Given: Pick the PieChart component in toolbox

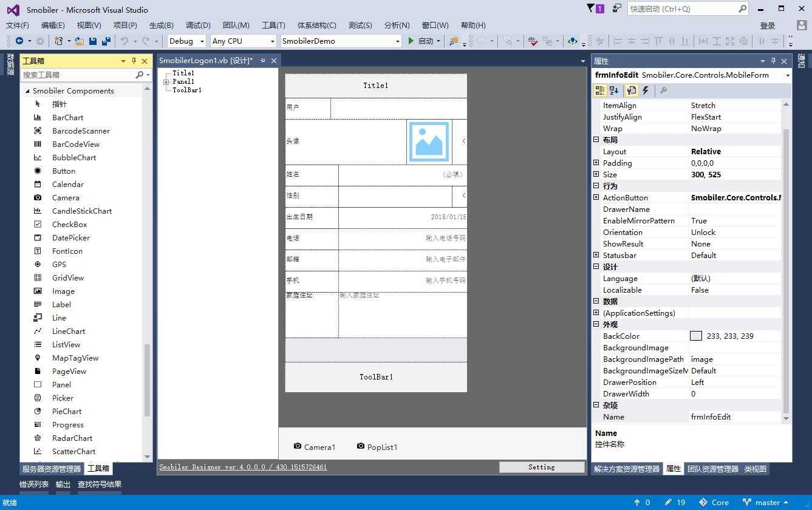Looking at the screenshot, I should click(x=67, y=411).
